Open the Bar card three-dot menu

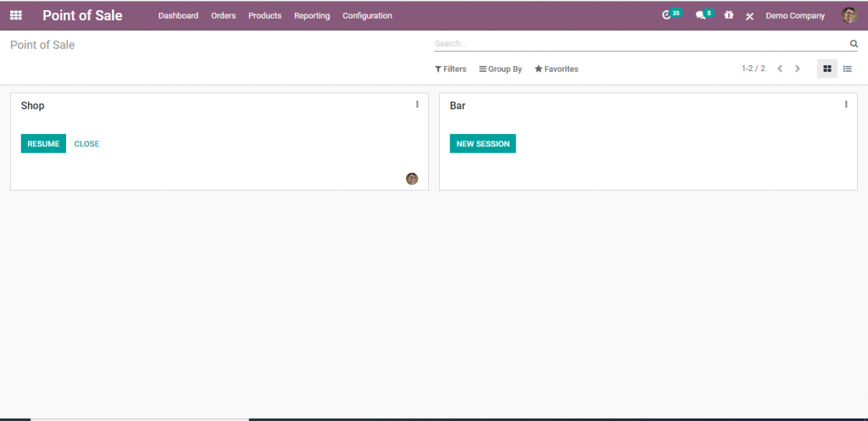pyautogui.click(x=846, y=104)
